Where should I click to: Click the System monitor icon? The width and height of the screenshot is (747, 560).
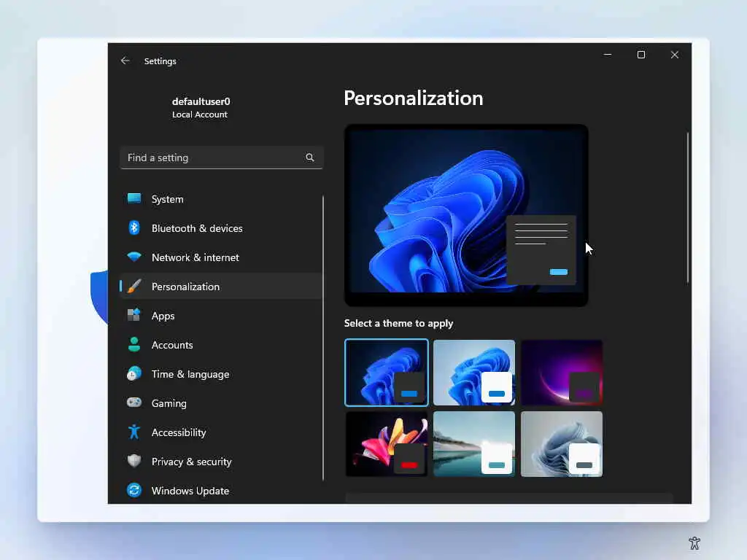(x=134, y=198)
